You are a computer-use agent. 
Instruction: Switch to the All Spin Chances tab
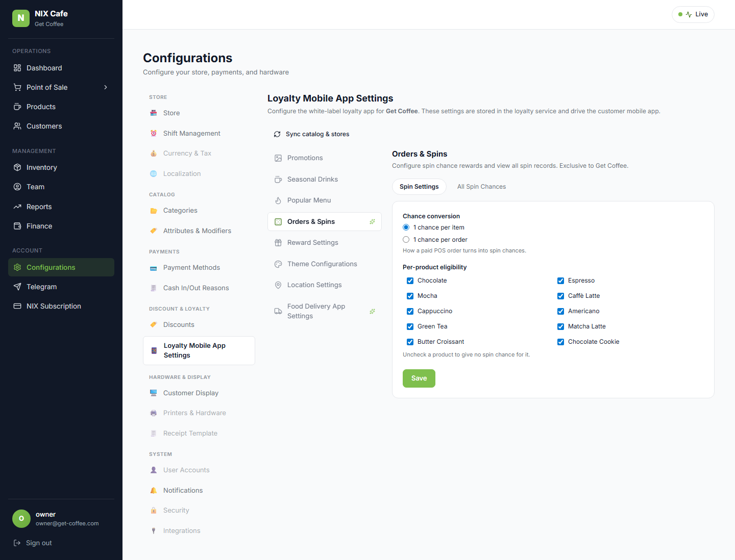[x=481, y=187]
